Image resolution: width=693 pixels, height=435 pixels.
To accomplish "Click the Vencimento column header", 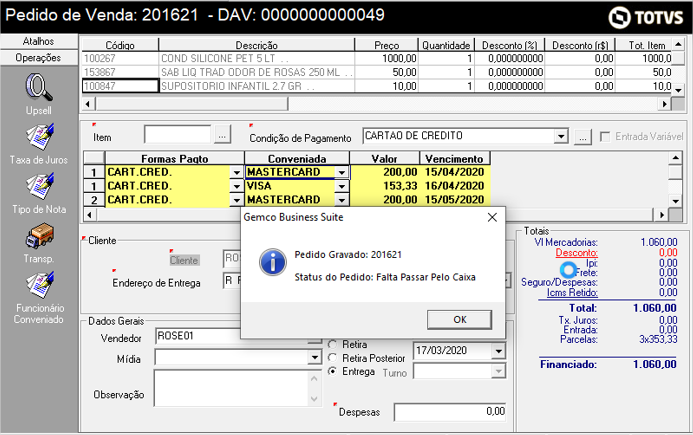I will pos(455,158).
